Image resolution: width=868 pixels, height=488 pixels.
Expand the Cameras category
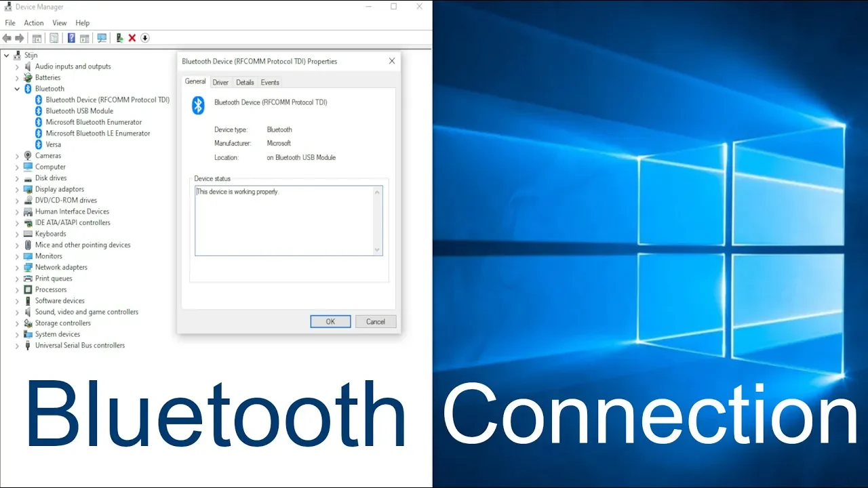click(x=18, y=156)
